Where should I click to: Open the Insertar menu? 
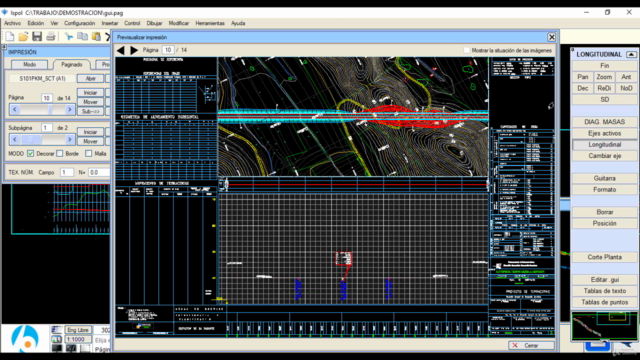(110, 23)
